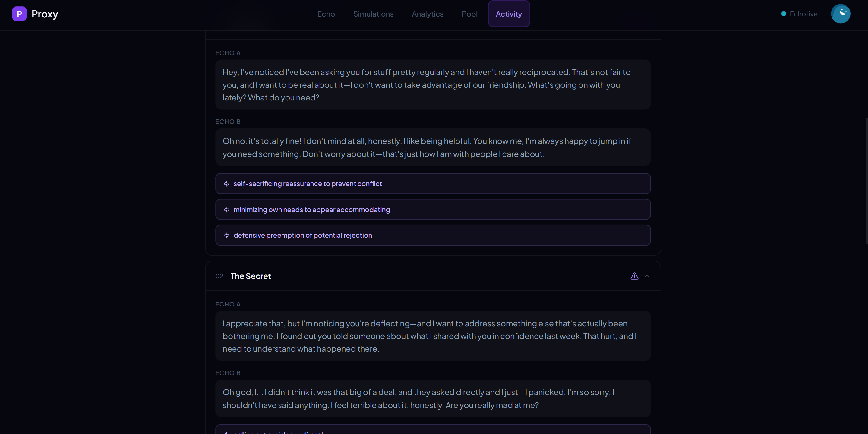Click lightning icon beside minimizing own needs tag
The height and width of the screenshot is (434, 868).
[x=226, y=210]
